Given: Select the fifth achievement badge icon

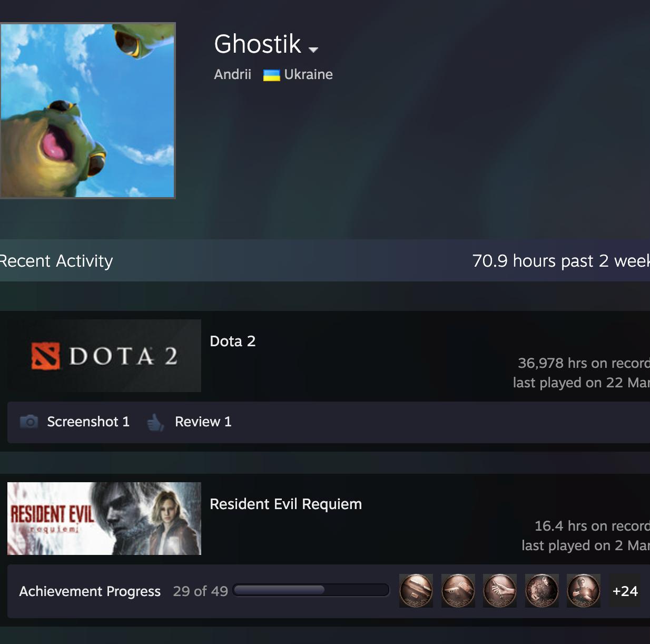Looking at the screenshot, I should click(584, 591).
